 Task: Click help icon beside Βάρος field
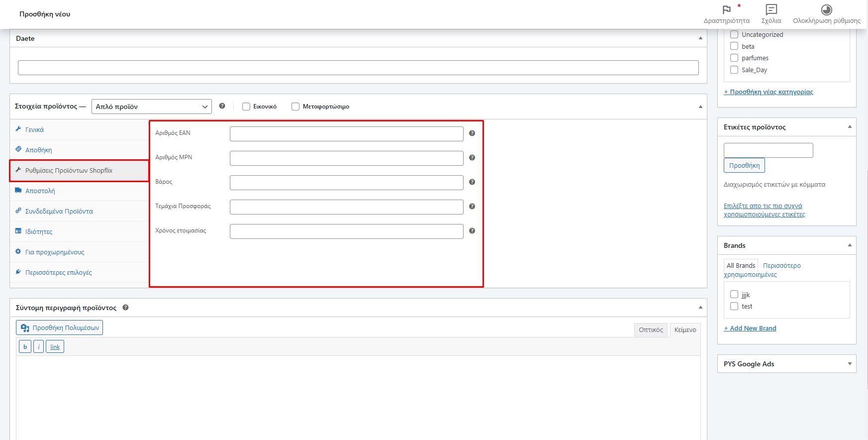pyautogui.click(x=472, y=182)
